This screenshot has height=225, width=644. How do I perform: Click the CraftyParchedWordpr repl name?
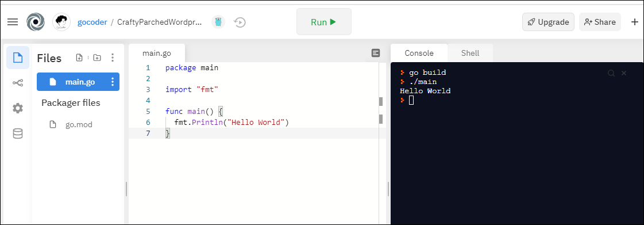pyautogui.click(x=160, y=22)
